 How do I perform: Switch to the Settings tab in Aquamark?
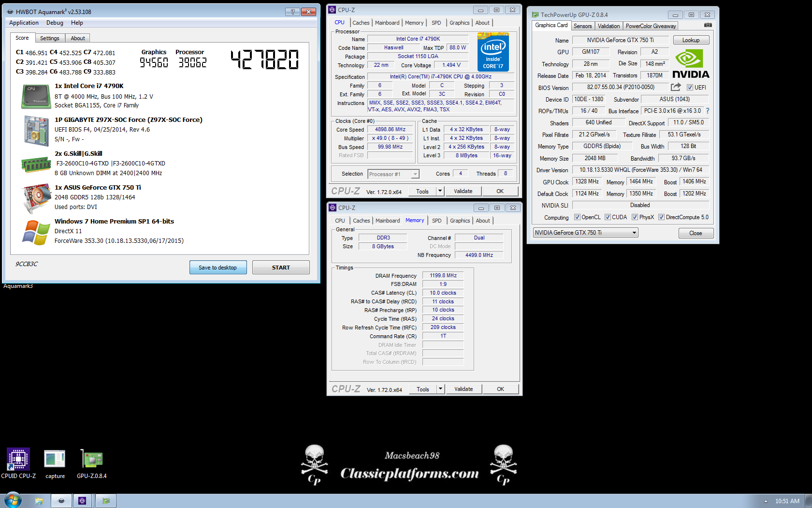click(x=49, y=38)
